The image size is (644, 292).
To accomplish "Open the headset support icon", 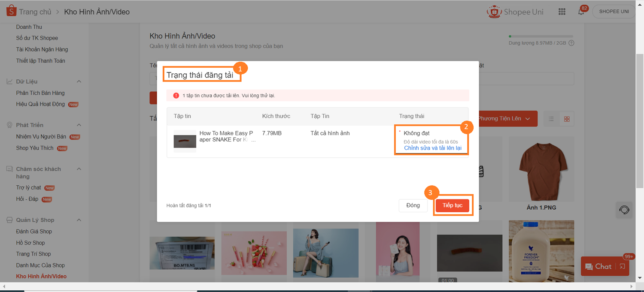I will 624,210.
